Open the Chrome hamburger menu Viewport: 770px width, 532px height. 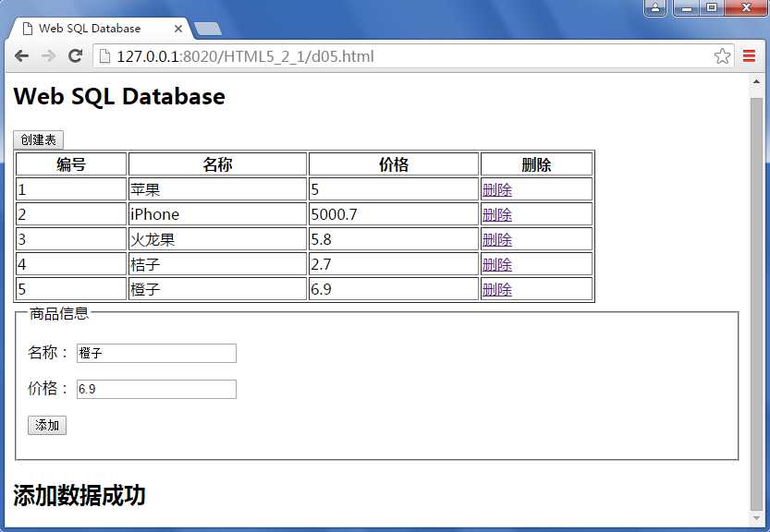tap(749, 56)
